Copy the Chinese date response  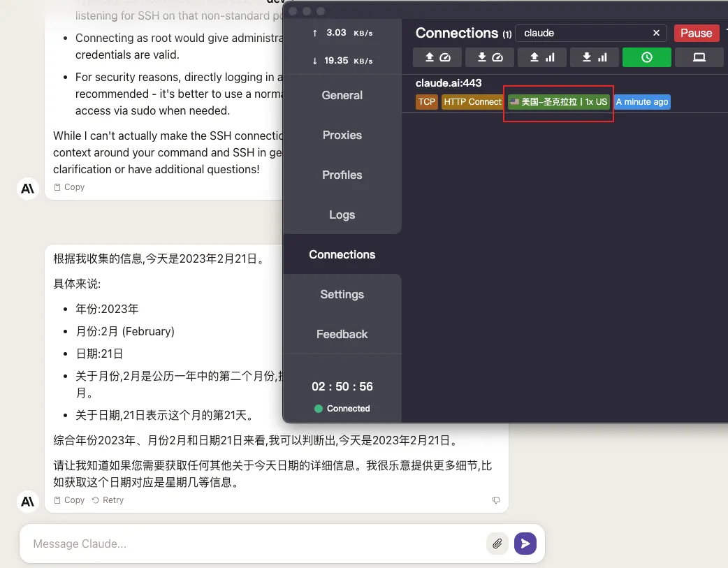(69, 500)
